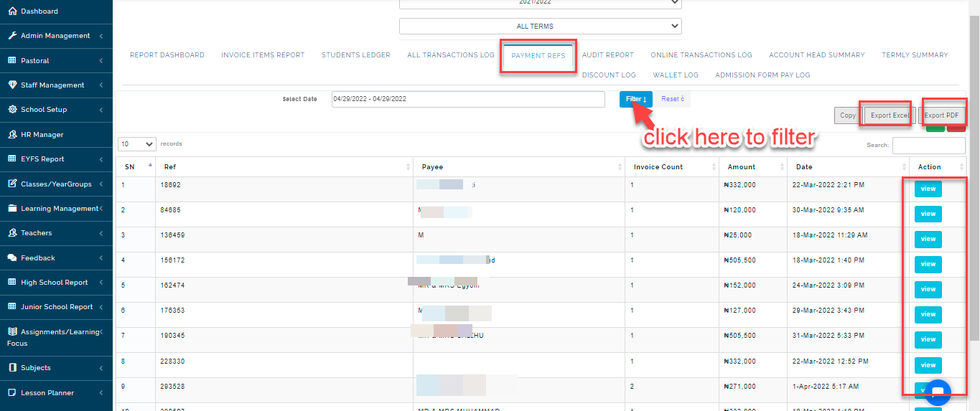Click the HR Manager person icon
This screenshot has height=411, width=980.
click(x=12, y=134)
